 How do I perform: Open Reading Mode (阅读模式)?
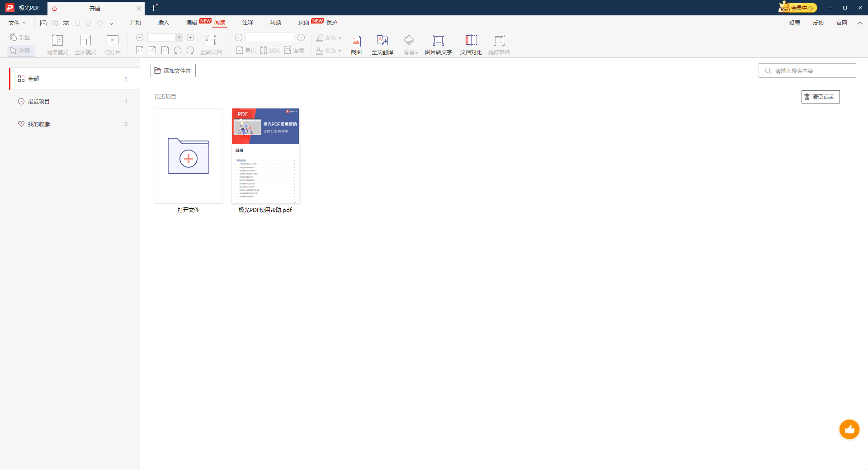point(57,45)
